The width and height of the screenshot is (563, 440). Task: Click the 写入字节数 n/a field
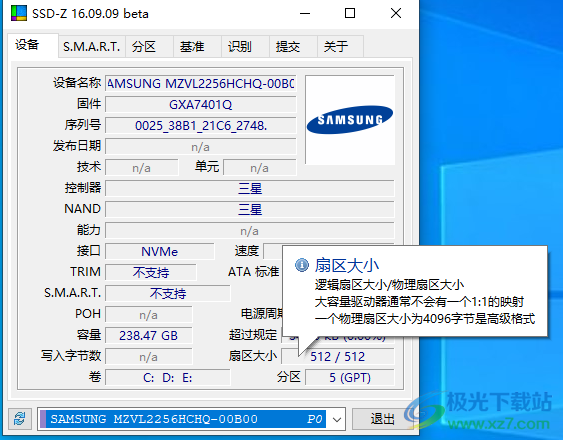pyautogui.click(x=149, y=357)
